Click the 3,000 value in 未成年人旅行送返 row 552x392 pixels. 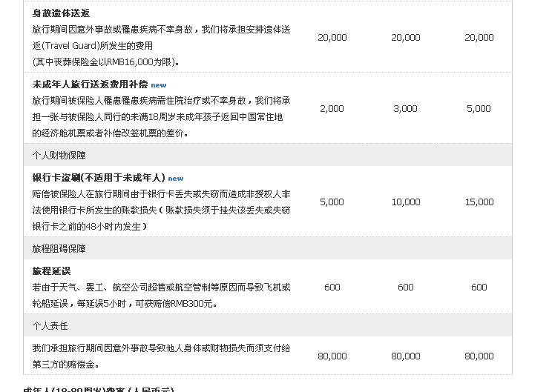click(405, 109)
